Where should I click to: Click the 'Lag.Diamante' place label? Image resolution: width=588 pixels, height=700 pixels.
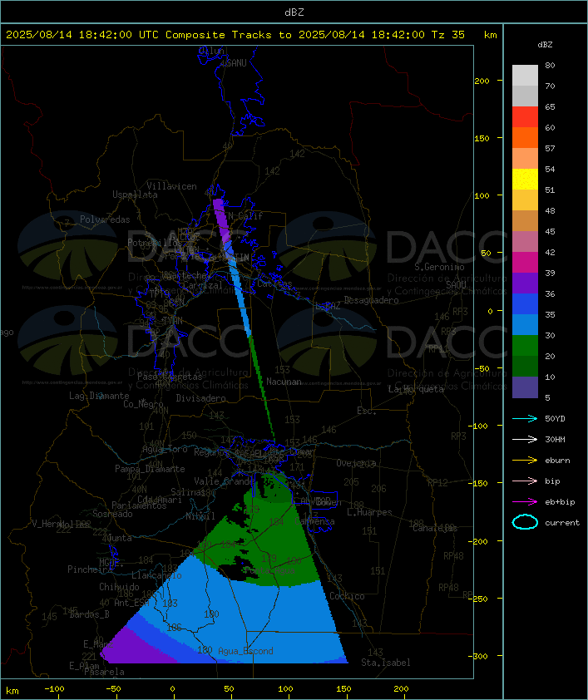[x=99, y=396]
